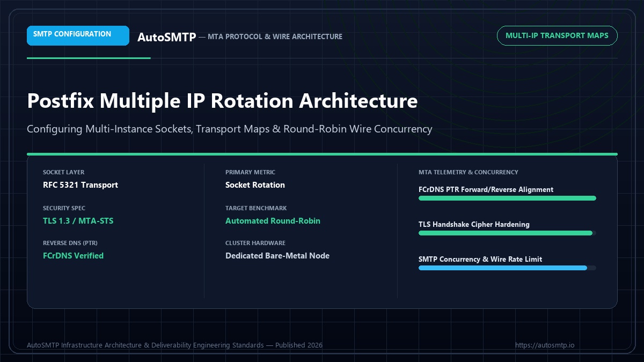The height and width of the screenshot is (362, 644).
Task: Click the SMTP CONFIGURATION badge
Action: click(78, 35)
